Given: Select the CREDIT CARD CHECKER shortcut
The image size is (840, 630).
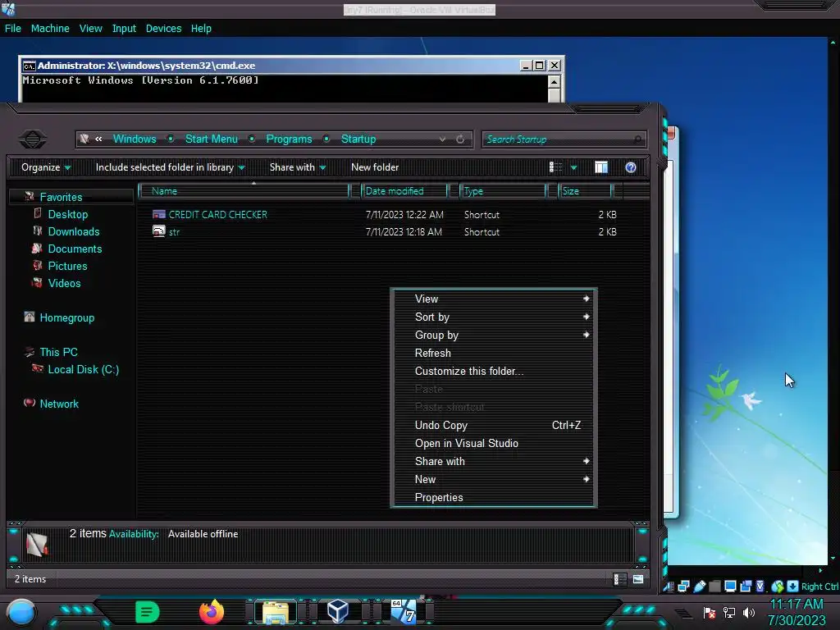Looking at the screenshot, I should click(217, 214).
